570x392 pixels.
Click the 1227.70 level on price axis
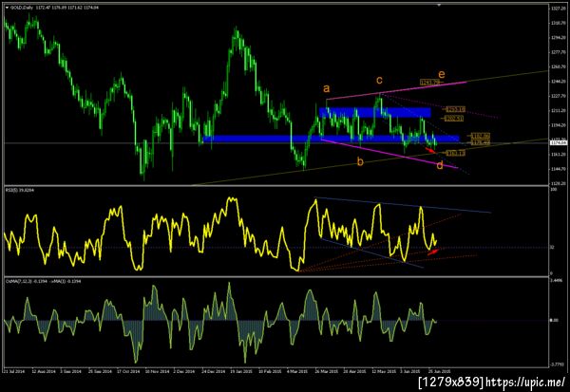(x=558, y=96)
